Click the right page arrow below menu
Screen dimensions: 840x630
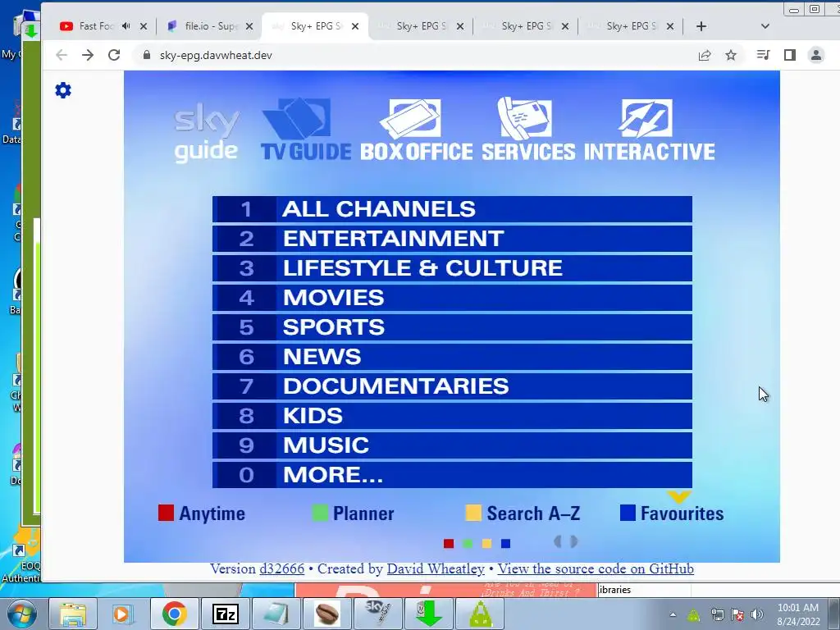573,541
